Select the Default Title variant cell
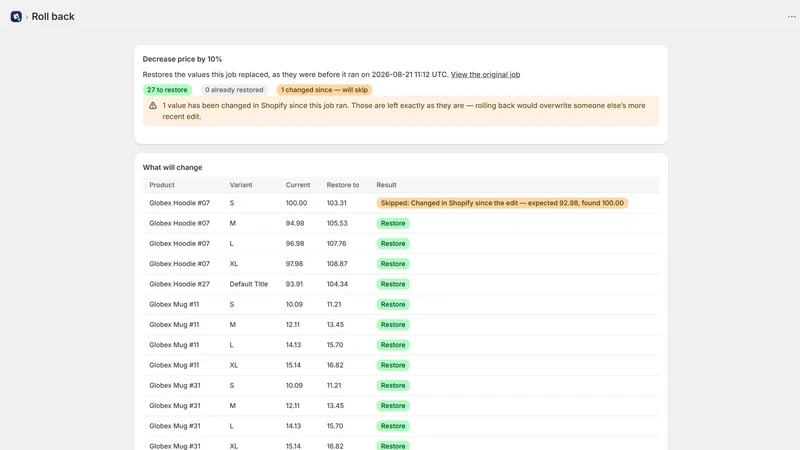The image size is (800, 450). pyautogui.click(x=248, y=284)
